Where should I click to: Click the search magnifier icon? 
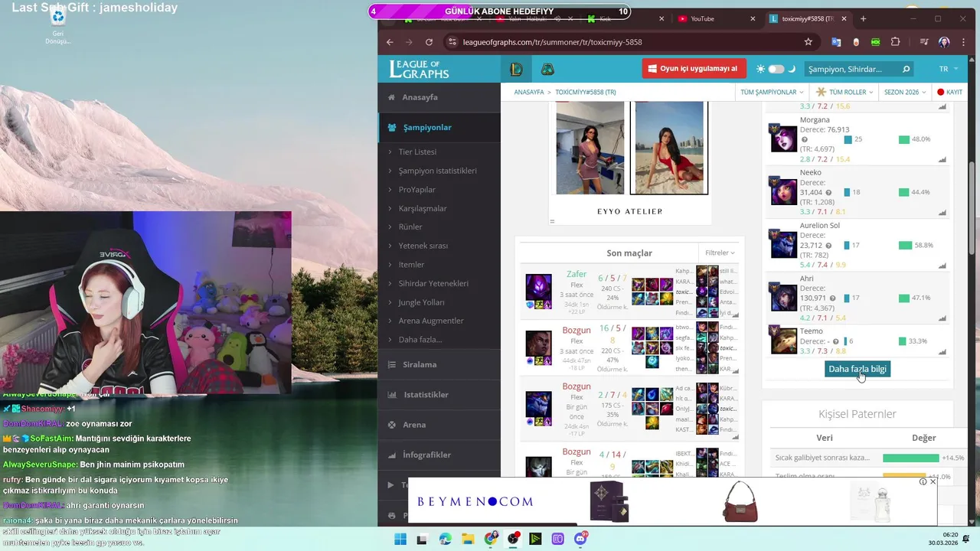click(x=906, y=69)
